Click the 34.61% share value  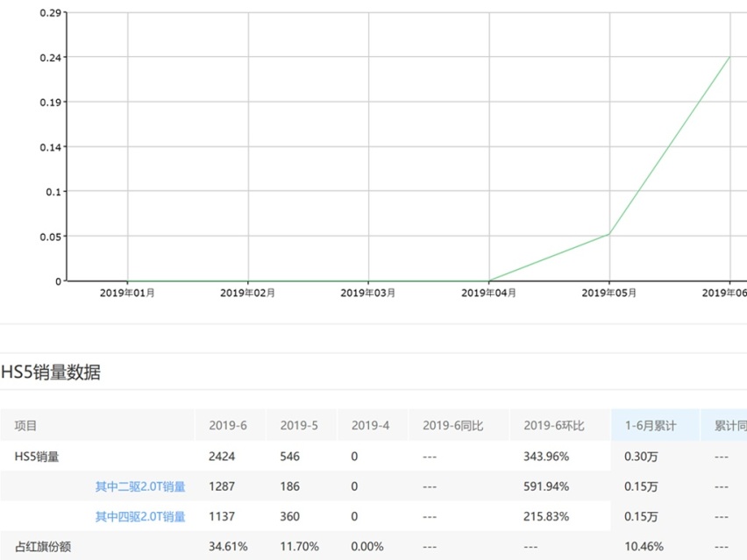coord(228,547)
